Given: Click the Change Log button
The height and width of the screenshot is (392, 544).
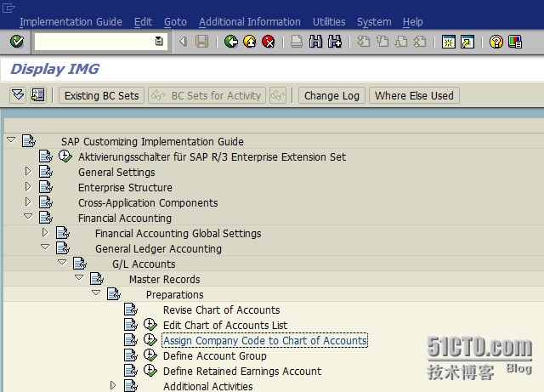Looking at the screenshot, I should (331, 95).
